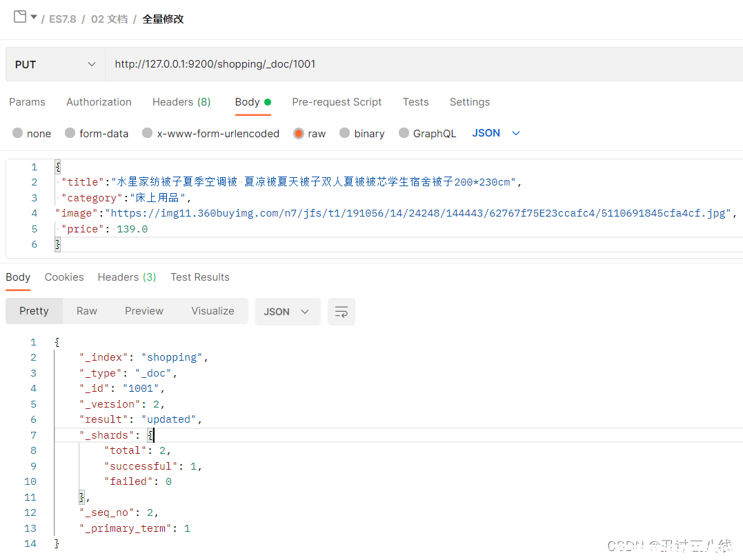Click the "_primary_term": 1 response line
The width and height of the screenshot is (743, 560).
pyautogui.click(x=135, y=528)
